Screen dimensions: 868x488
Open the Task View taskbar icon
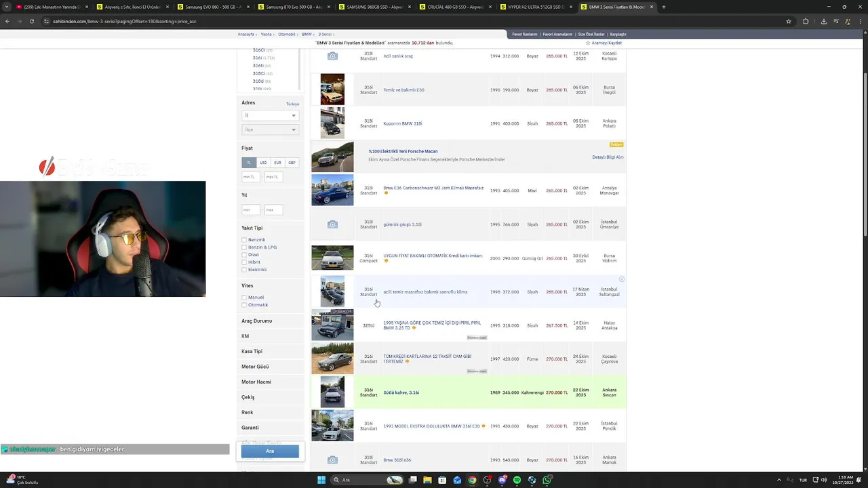pos(412,480)
